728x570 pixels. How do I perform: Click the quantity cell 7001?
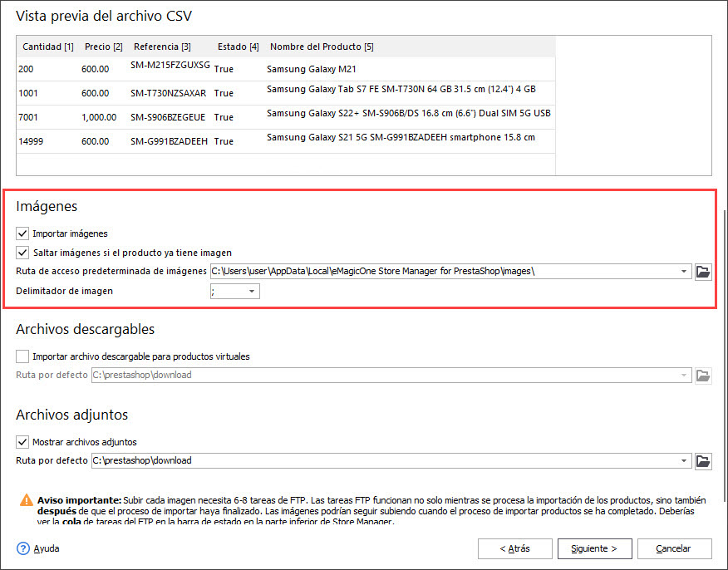point(28,117)
